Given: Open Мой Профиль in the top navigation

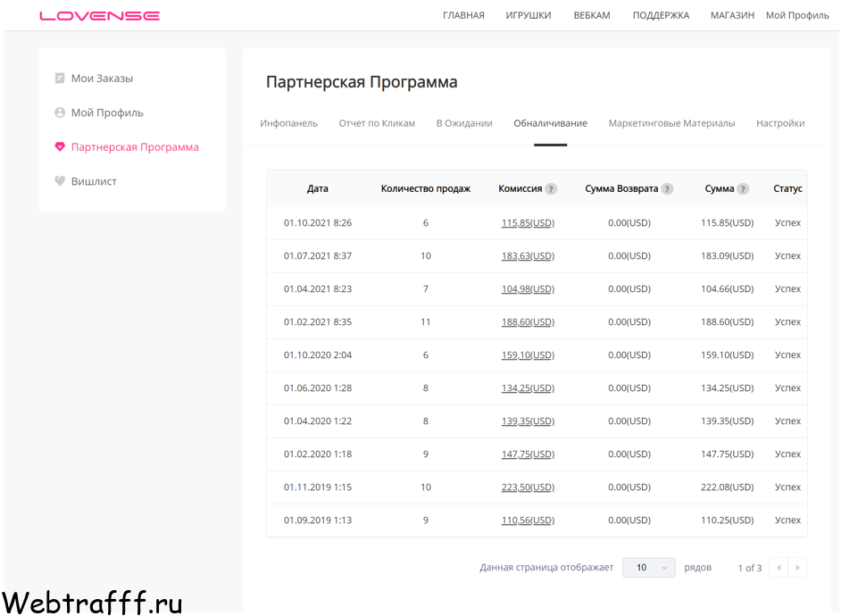Looking at the screenshot, I should tap(797, 15).
